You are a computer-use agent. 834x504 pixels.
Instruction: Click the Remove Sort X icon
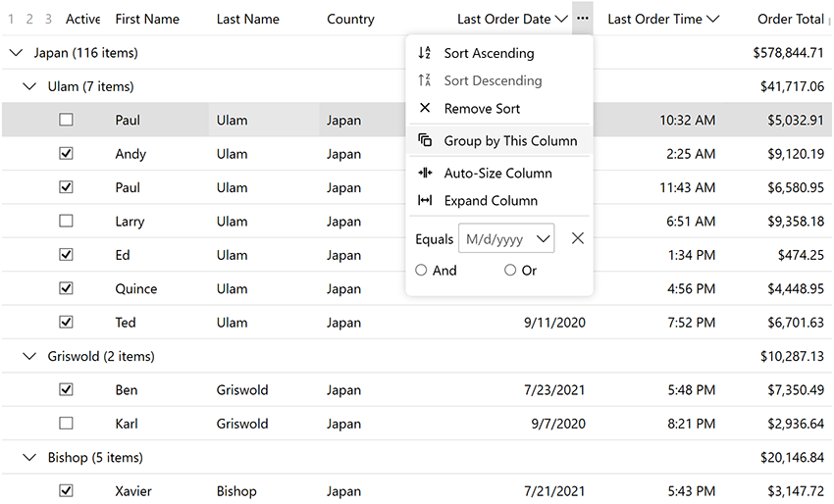coord(424,109)
